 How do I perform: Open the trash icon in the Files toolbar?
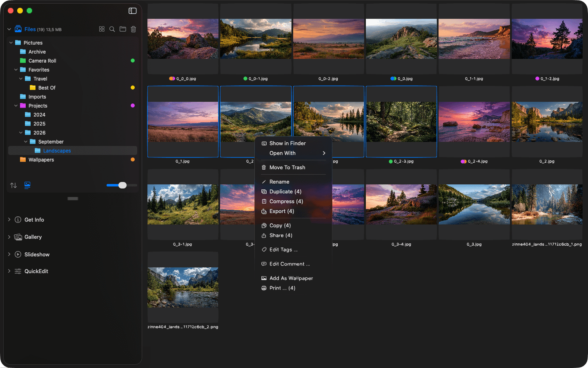(x=133, y=29)
